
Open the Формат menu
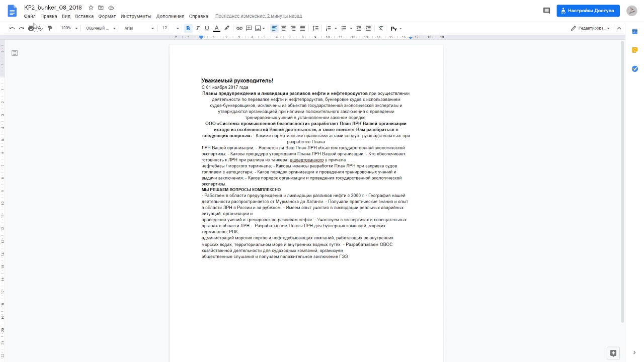click(107, 16)
